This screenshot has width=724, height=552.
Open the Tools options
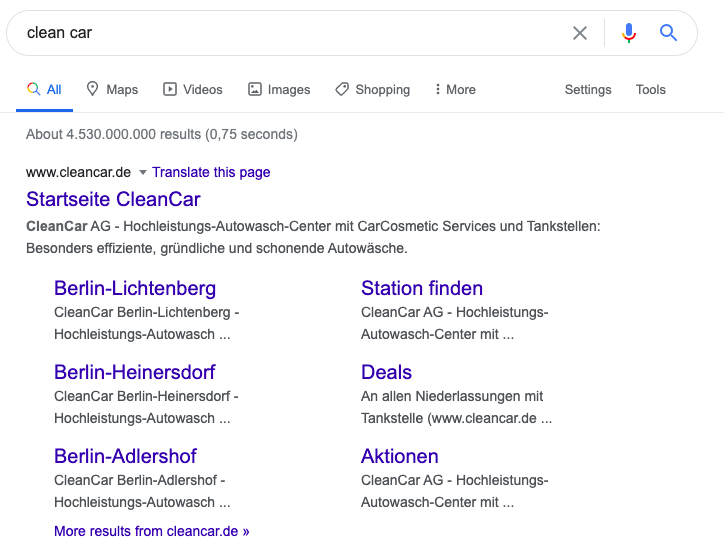point(651,89)
